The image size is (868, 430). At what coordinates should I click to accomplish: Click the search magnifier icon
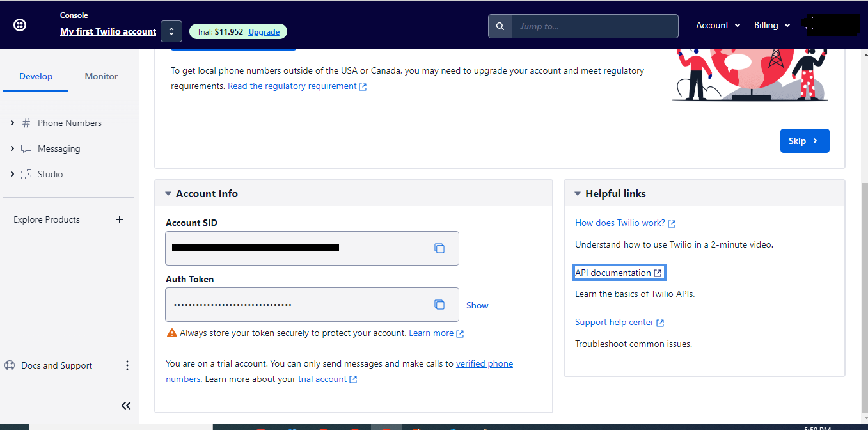(500, 26)
